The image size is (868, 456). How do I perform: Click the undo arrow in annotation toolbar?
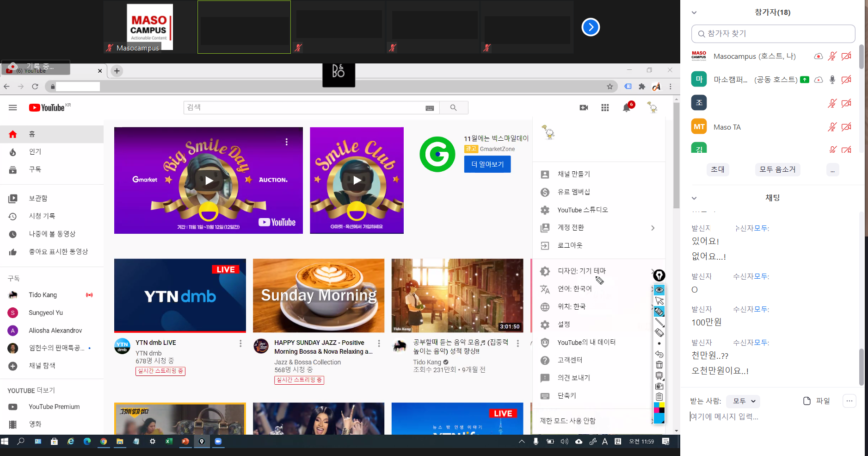[659, 354]
